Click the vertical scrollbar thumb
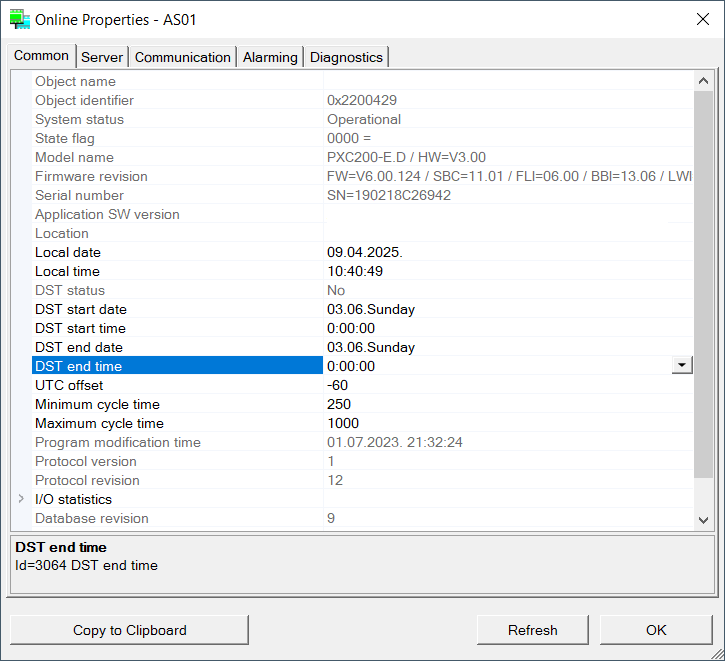This screenshot has height=661, width=725. [x=703, y=284]
